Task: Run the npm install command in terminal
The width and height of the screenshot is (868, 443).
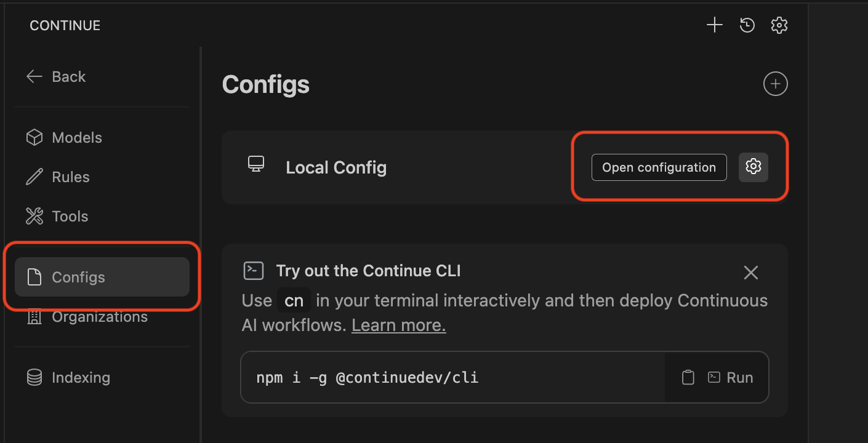Action: pyautogui.click(x=731, y=377)
